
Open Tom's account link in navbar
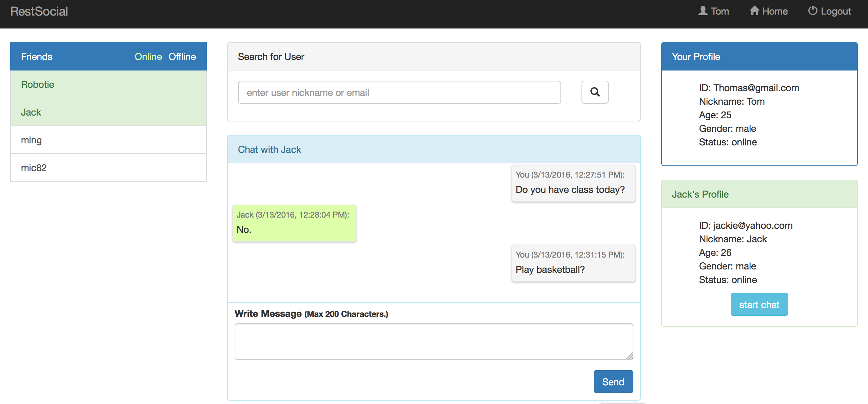click(x=713, y=11)
